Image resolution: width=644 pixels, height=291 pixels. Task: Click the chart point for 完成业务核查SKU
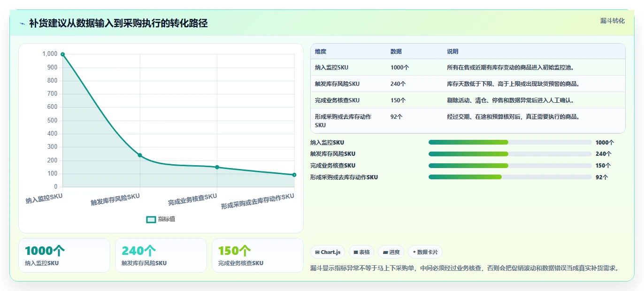[x=217, y=167]
